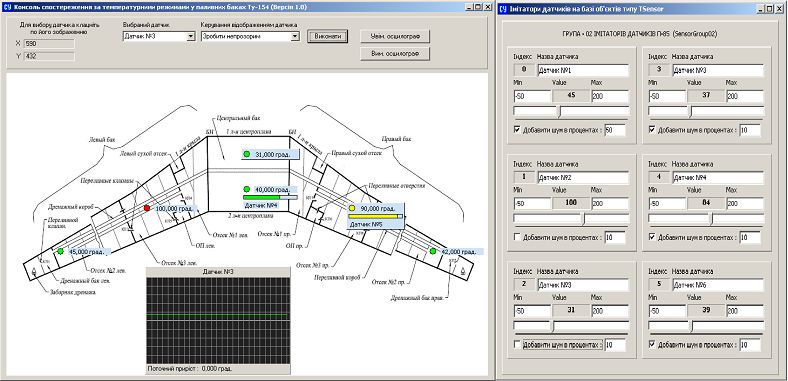The height and width of the screenshot is (381, 788).
Task: Toggle noise checkbox for Датчик №6
Action: [x=652, y=344]
